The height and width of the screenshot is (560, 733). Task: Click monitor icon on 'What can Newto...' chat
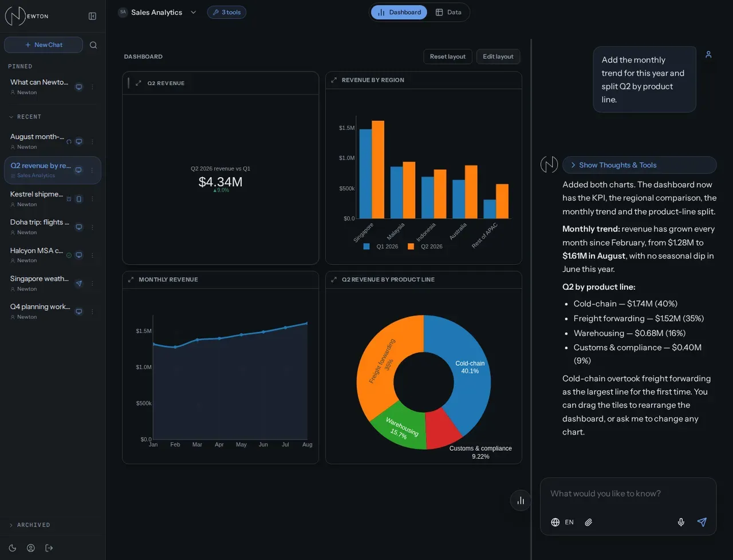[x=79, y=87]
